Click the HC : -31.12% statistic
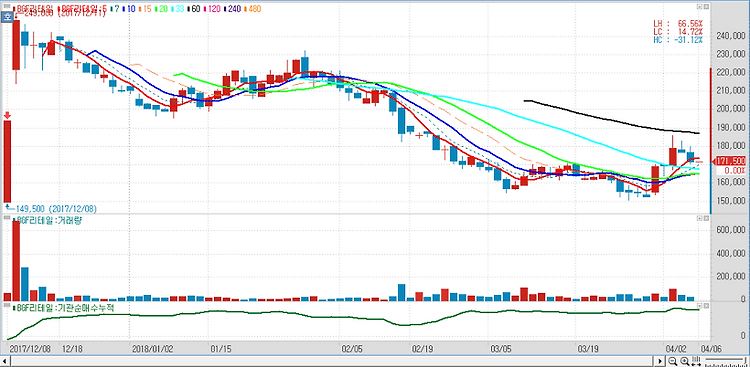750x367 pixels. (678, 40)
